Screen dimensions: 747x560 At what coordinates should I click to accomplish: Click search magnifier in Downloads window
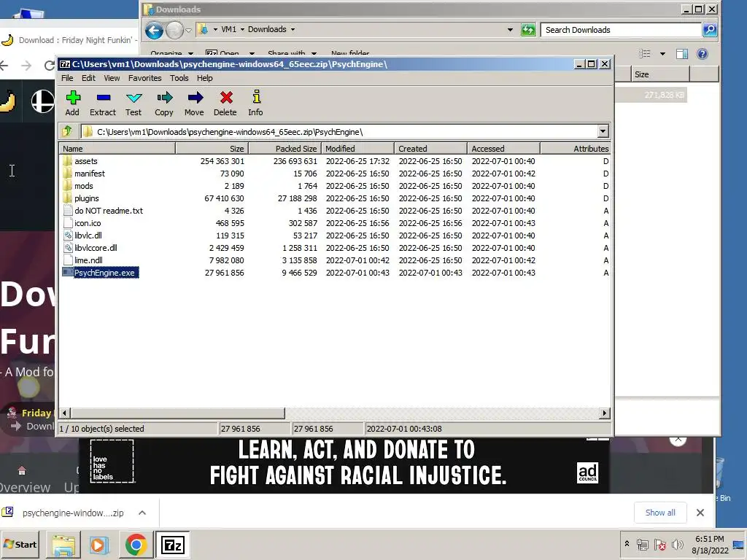click(x=709, y=30)
